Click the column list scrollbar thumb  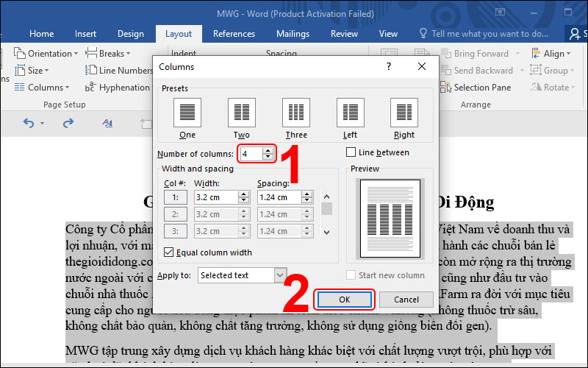pos(326,208)
